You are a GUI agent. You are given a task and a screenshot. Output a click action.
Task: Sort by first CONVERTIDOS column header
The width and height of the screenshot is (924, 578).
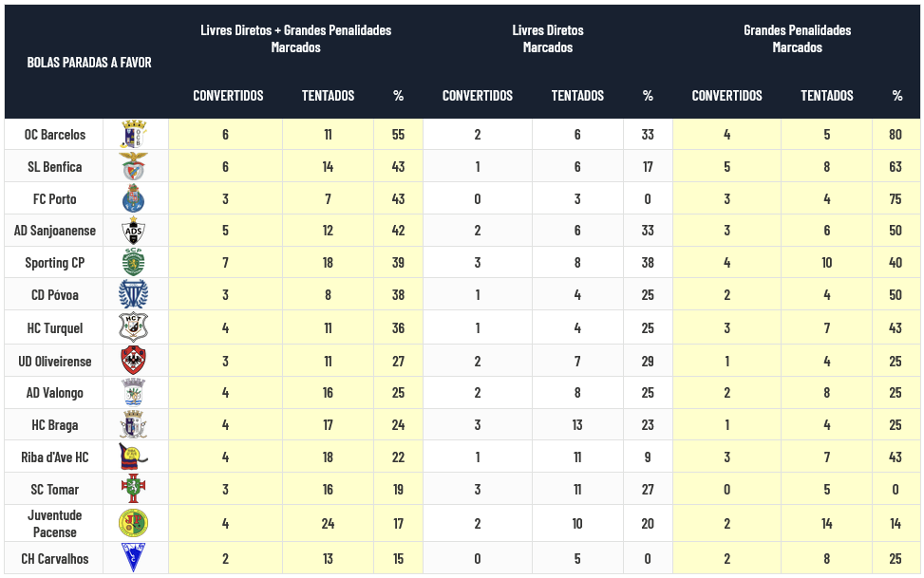click(228, 96)
